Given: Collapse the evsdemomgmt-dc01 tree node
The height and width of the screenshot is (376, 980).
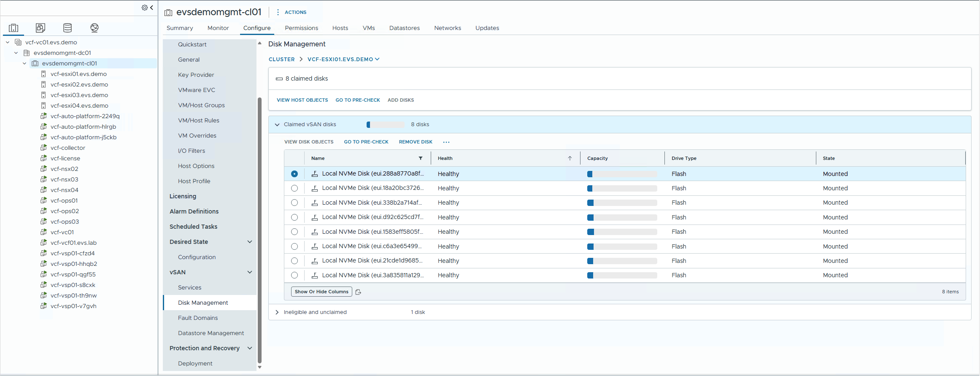Looking at the screenshot, I should click(16, 53).
